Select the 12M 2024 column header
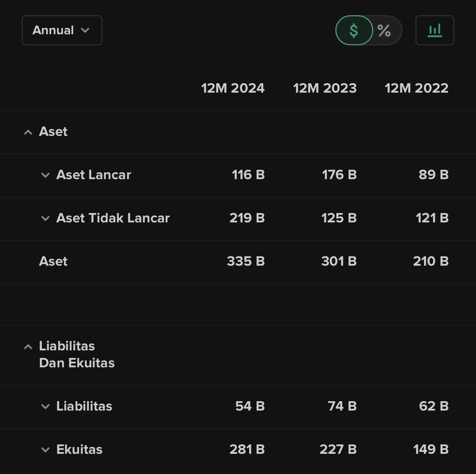Viewport: 476px width, 474px height. (233, 88)
